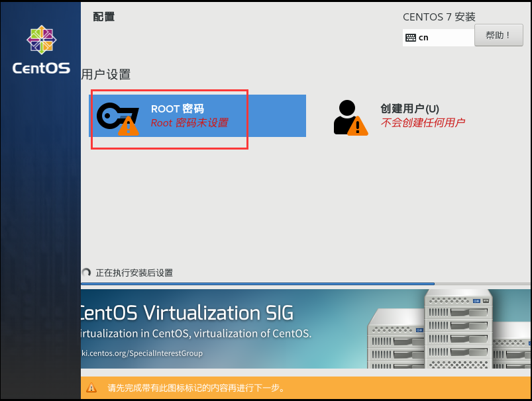Click 'CENTOS 7 安装' title text
Viewport: 532px width, 401px height.
(439, 17)
